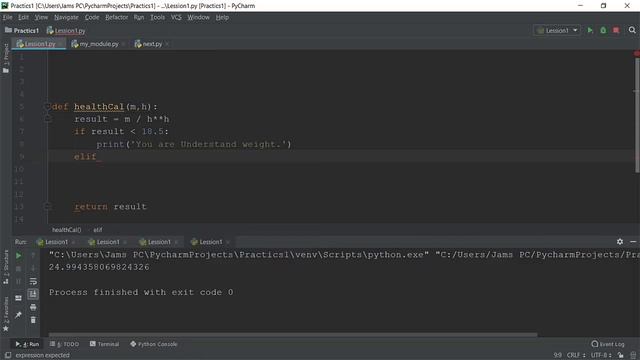The width and height of the screenshot is (640, 360).
Task: Open the Favorites tool window sidebar button
Action: (x=6, y=313)
